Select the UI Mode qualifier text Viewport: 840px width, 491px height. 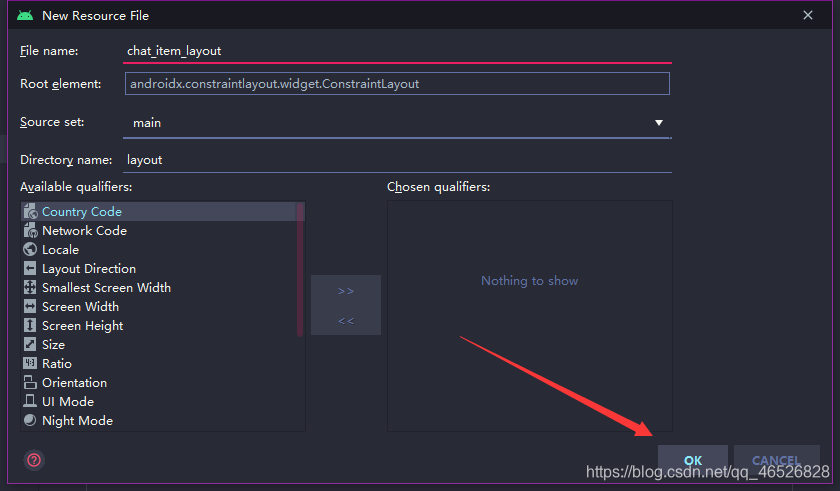[68, 402]
